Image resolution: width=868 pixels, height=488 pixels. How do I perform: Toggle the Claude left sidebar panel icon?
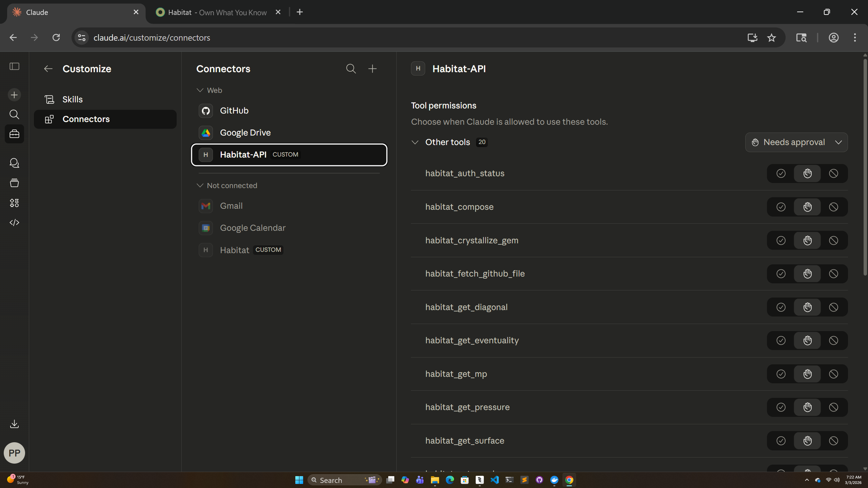pyautogui.click(x=14, y=66)
